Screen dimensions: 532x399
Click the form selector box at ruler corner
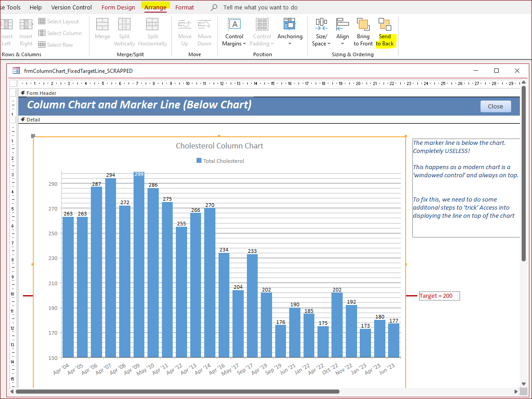point(13,83)
